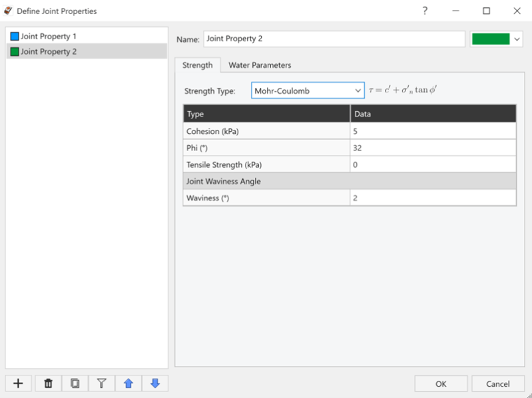Open the filter funnel icon
Viewport: 532px width, 398px height.
(x=101, y=383)
